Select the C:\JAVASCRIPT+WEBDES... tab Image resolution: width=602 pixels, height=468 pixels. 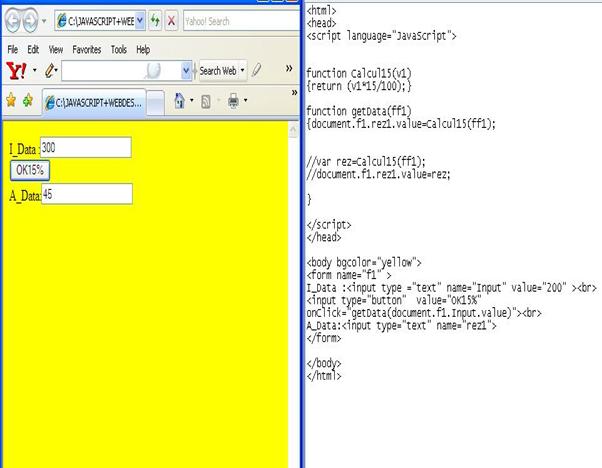94,103
